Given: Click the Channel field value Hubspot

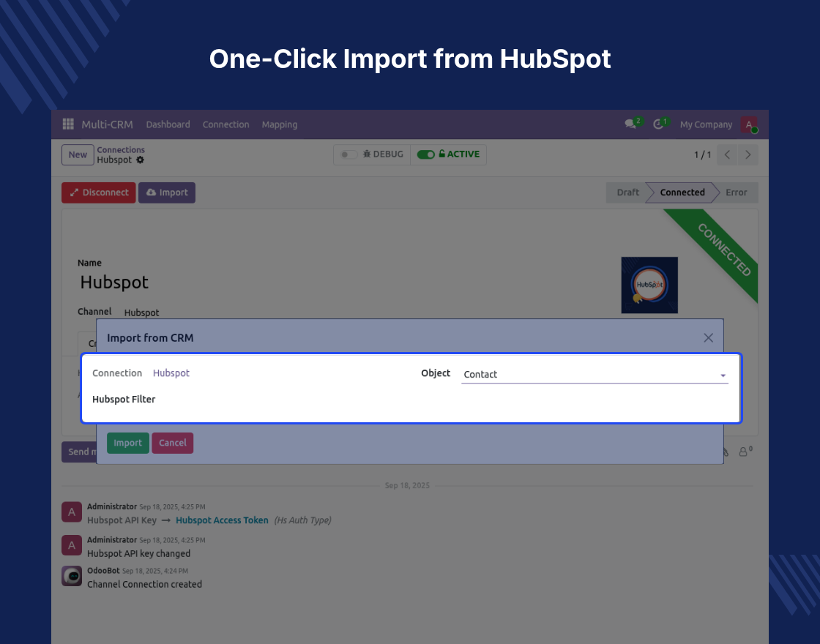Looking at the screenshot, I should tap(142, 312).
